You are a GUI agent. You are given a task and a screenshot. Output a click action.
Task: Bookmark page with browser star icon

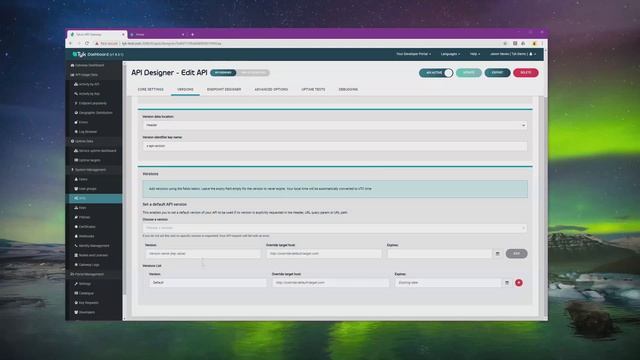[x=505, y=43]
